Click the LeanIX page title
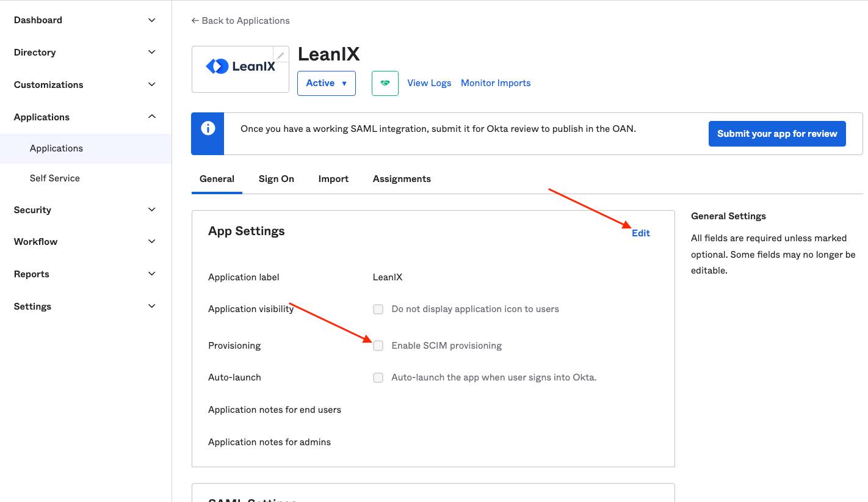 pyautogui.click(x=328, y=54)
